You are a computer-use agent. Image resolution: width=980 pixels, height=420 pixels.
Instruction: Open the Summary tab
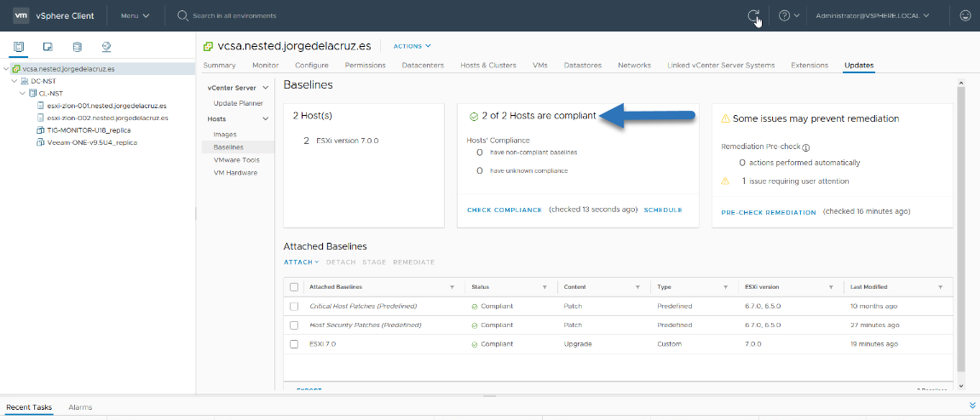pos(219,65)
